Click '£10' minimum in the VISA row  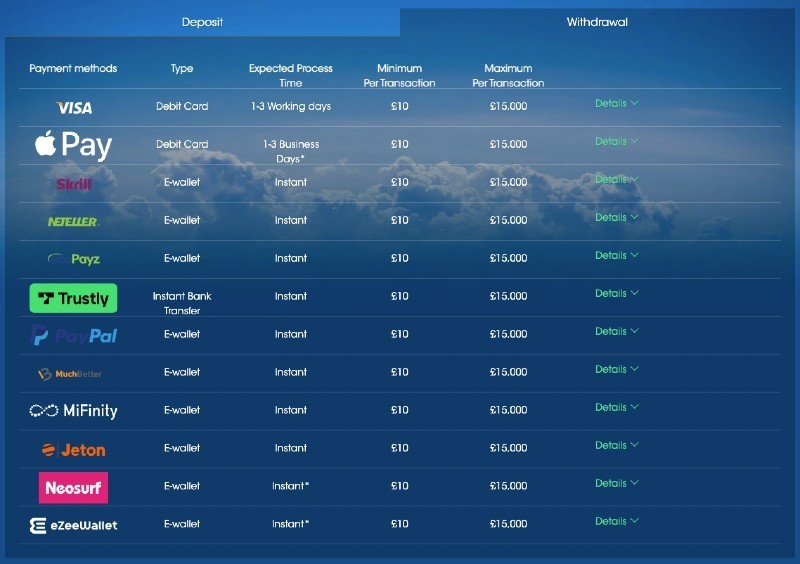399,106
